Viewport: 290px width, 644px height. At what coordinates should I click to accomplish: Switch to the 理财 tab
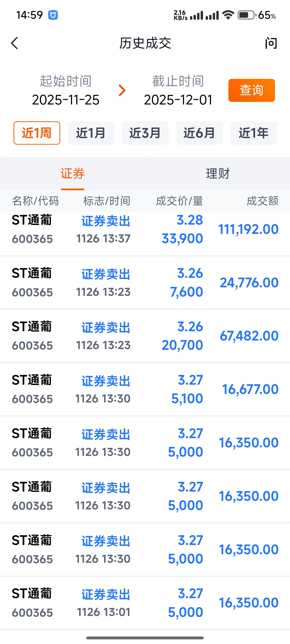point(218,174)
